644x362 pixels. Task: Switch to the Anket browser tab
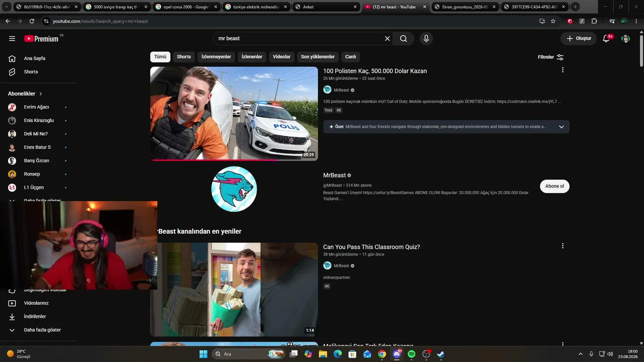pos(326,7)
